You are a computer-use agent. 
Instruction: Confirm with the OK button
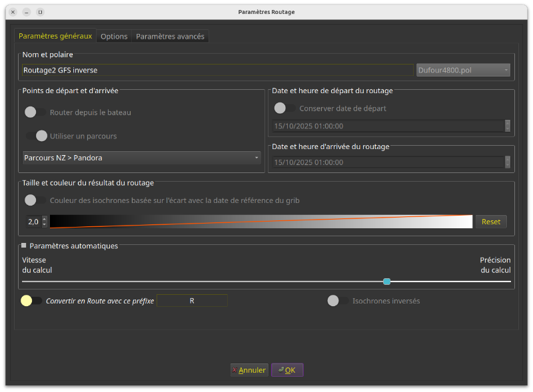tap(287, 370)
